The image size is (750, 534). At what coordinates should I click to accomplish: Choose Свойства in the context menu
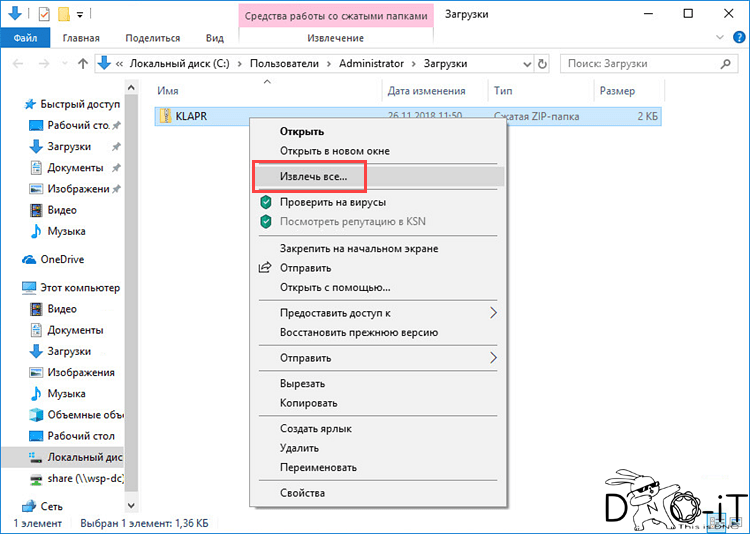(x=302, y=493)
